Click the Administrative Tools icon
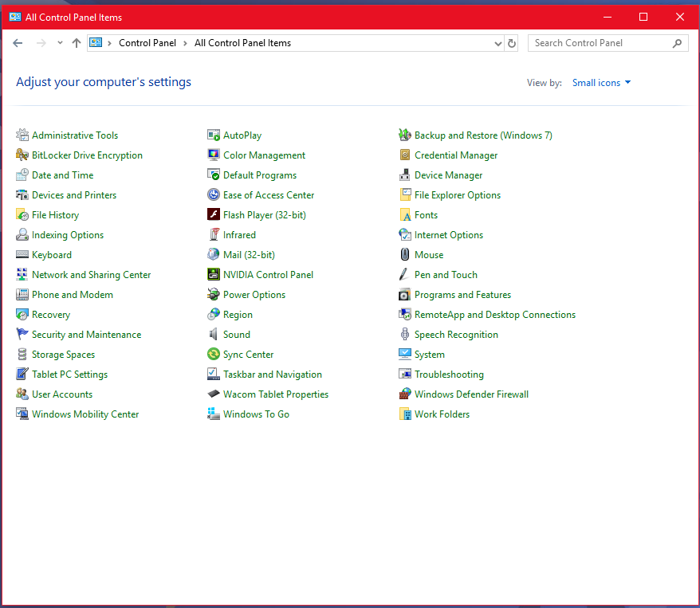This screenshot has height=608, width=700. (x=22, y=135)
